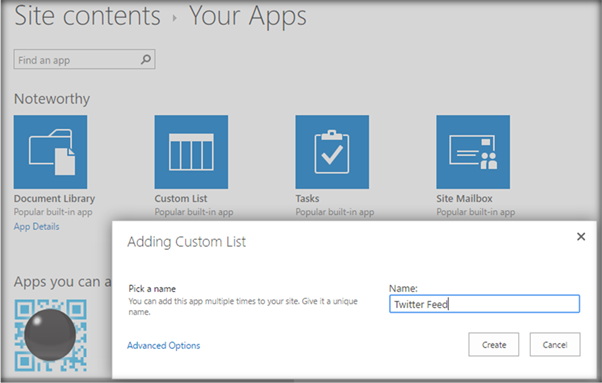Viewport: 602px width, 383px height.
Task: Select the Custom List app tile icon
Action: [191, 152]
